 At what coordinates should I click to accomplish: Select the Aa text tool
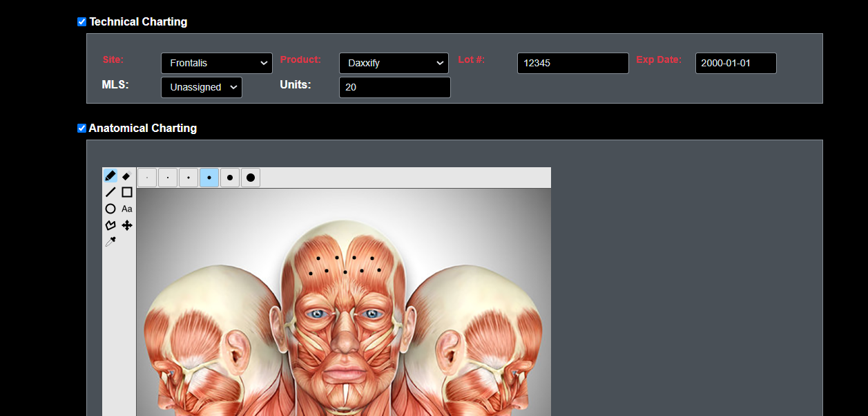click(127, 209)
